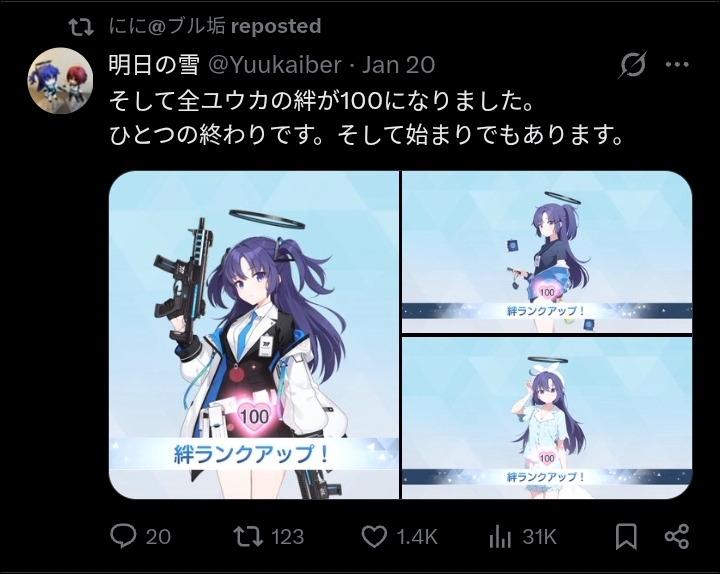Open にに@ブル垢 reposted link
720x574 pixels.
pos(215,26)
